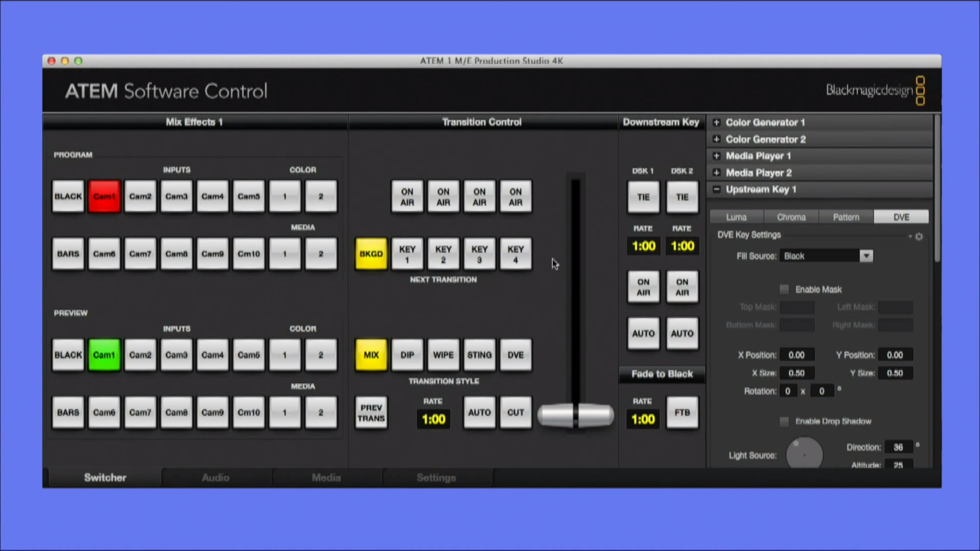Select the Switcher tab

[x=105, y=478]
